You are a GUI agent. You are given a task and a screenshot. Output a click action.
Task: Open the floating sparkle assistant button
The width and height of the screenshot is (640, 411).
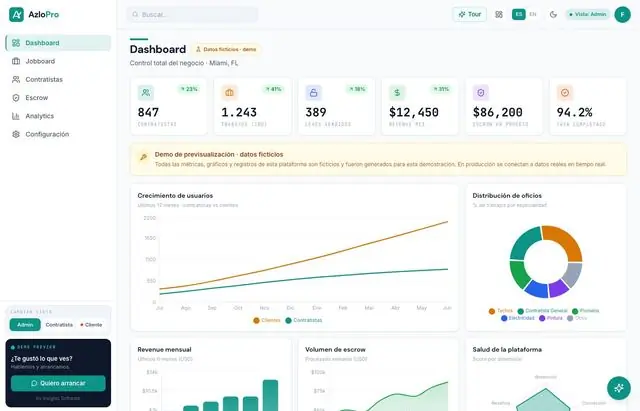coord(619,388)
